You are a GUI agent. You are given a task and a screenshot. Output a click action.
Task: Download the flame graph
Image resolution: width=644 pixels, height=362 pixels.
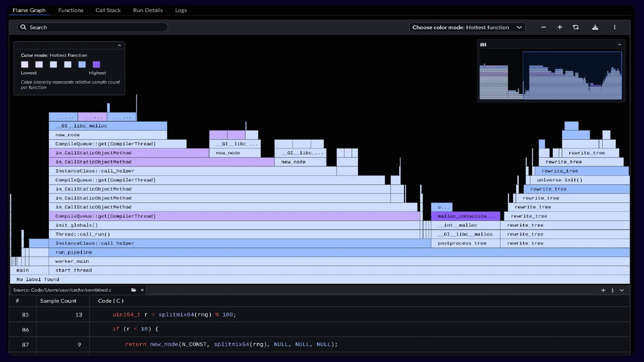595,27
